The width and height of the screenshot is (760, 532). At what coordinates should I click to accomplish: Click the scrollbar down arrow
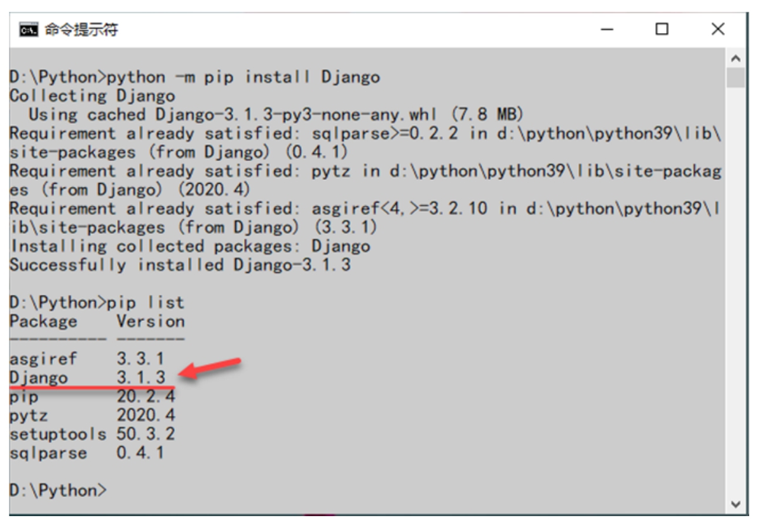pos(735,505)
